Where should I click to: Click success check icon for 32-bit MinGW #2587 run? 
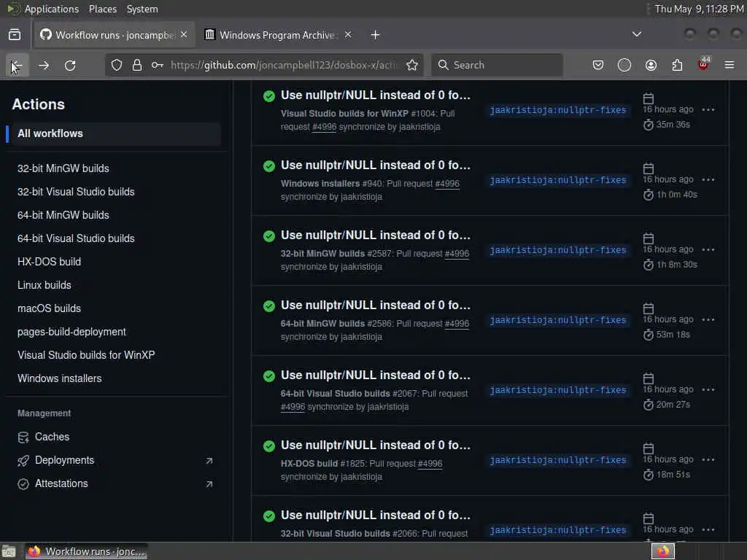pyautogui.click(x=268, y=236)
